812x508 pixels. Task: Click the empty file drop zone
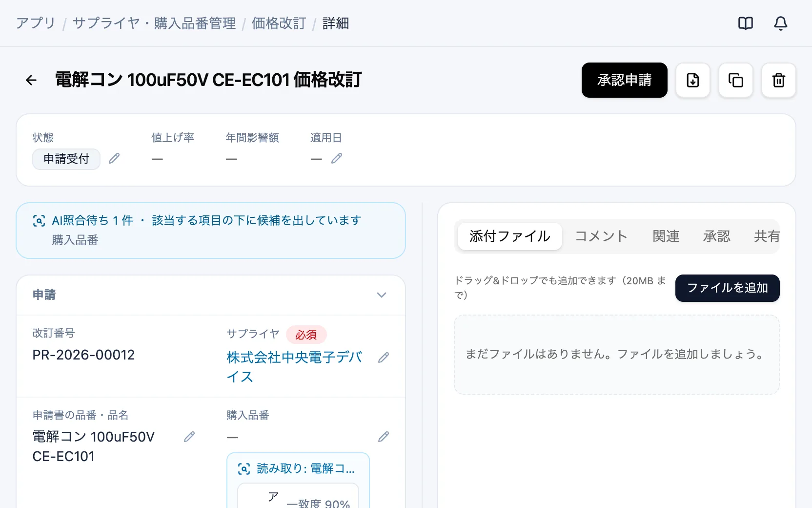click(616, 355)
